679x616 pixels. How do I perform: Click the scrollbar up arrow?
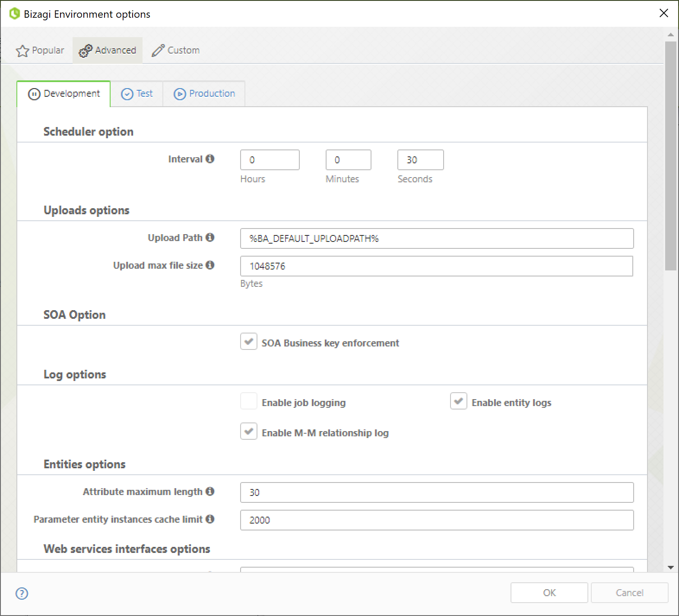671,34
